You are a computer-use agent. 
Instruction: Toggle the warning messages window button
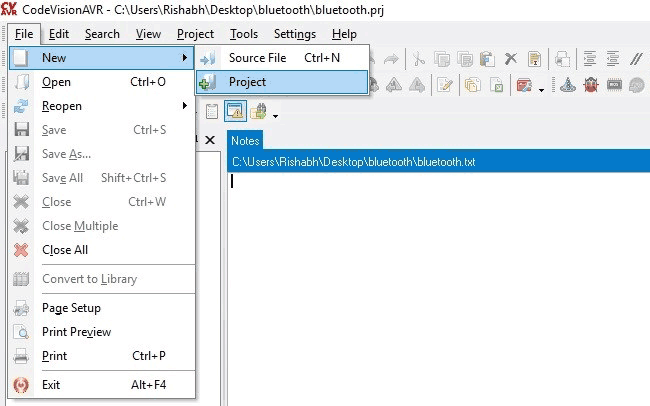[237, 112]
